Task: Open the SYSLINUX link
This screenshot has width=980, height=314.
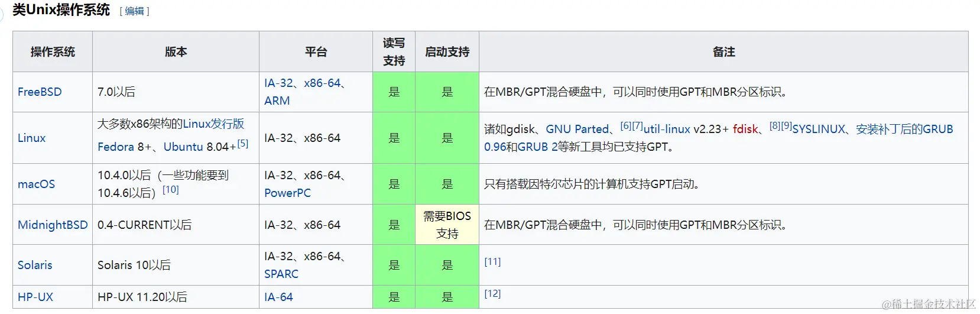Action: tap(819, 129)
